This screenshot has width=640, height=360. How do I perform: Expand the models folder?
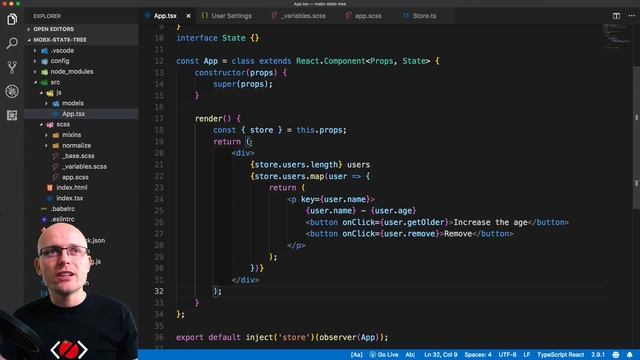click(x=73, y=103)
